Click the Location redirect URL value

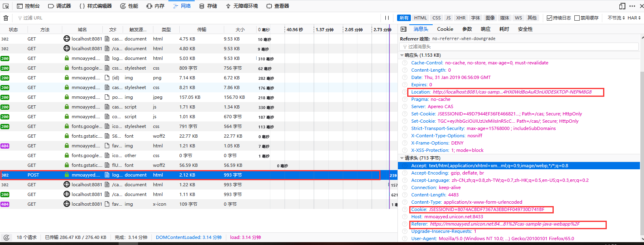pyautogui.click(x=512, y=92)
